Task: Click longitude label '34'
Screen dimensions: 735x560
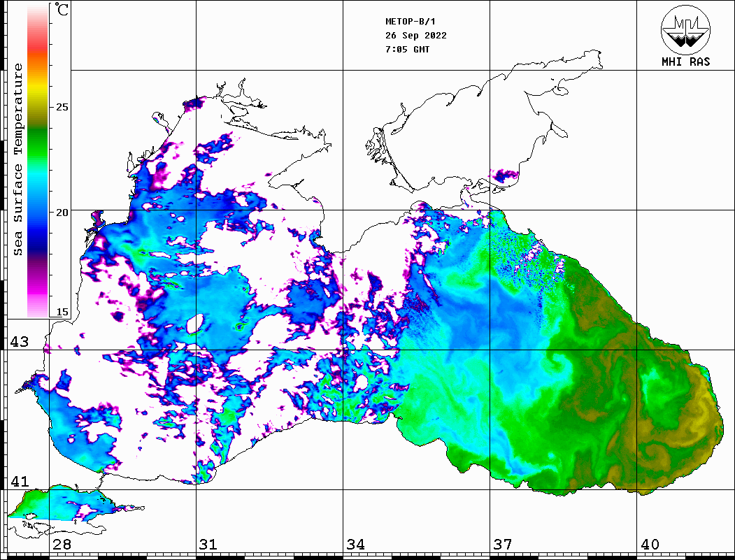Action: point(355,544)
